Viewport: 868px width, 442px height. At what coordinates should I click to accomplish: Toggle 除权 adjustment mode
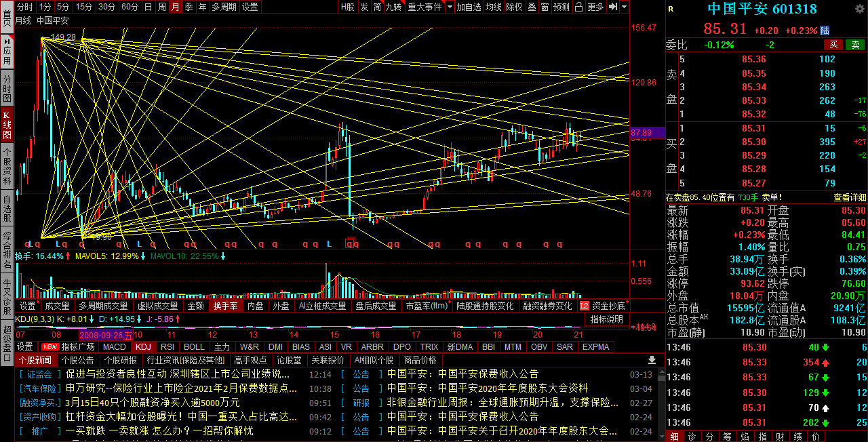(x=514, y=7)
